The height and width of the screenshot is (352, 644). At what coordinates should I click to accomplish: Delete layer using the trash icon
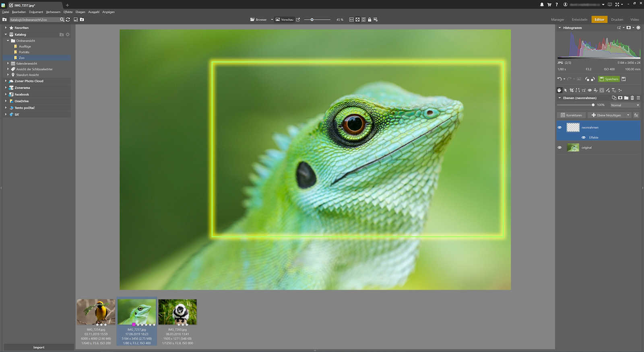coord(632,98)
